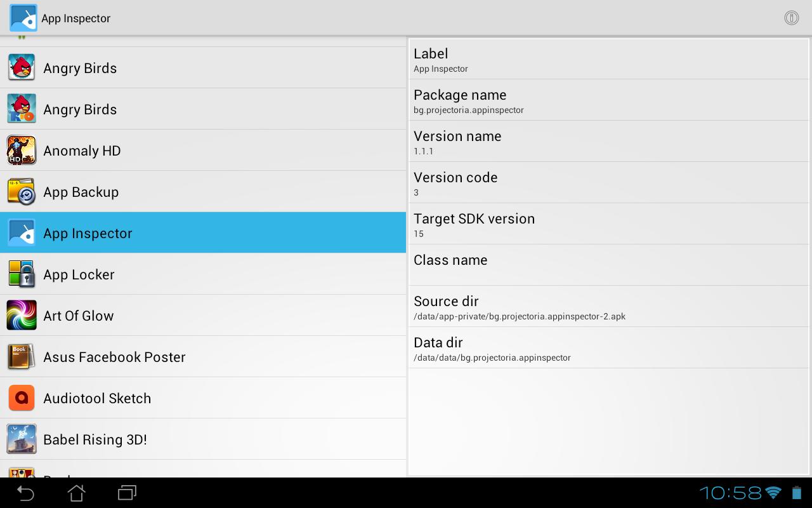This screenshot has width=812, height=508.
Task: Tap the Wi-Fi status icon
Action: pyautogui.click(x=773, y=493)
